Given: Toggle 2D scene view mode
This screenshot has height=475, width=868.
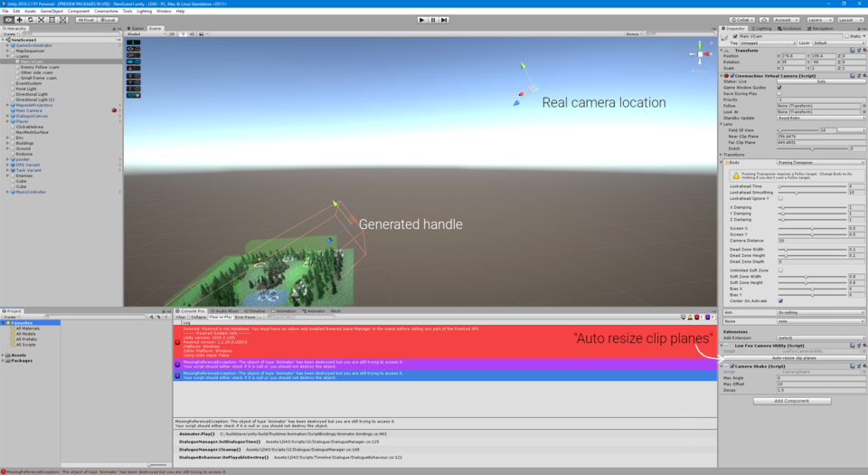Looking at the screenshot, I should coord(172,33).
